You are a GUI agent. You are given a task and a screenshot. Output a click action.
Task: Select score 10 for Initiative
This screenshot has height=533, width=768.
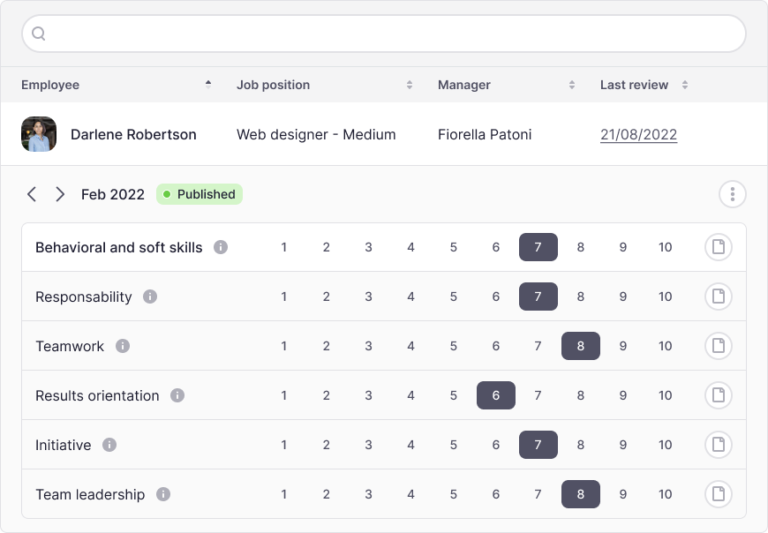pos(665,445)
